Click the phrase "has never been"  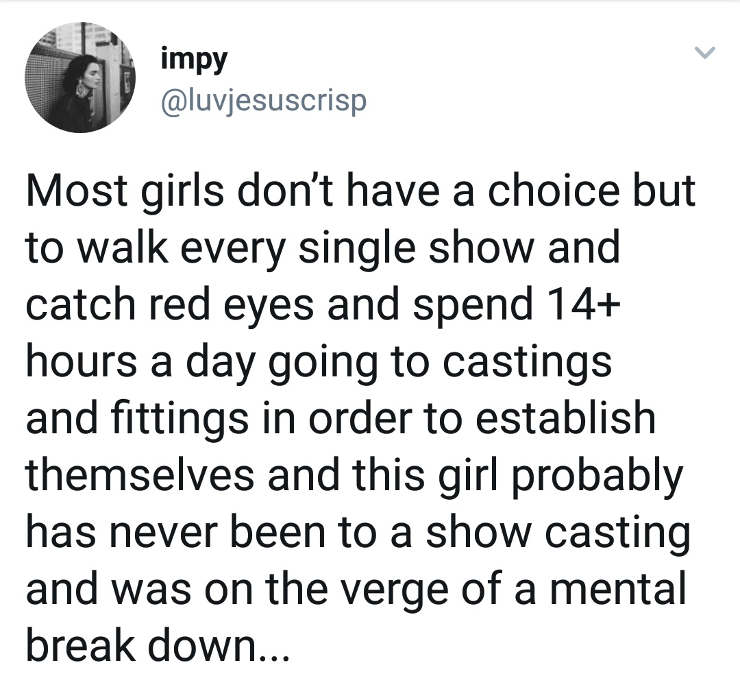[x=175, y=532]
